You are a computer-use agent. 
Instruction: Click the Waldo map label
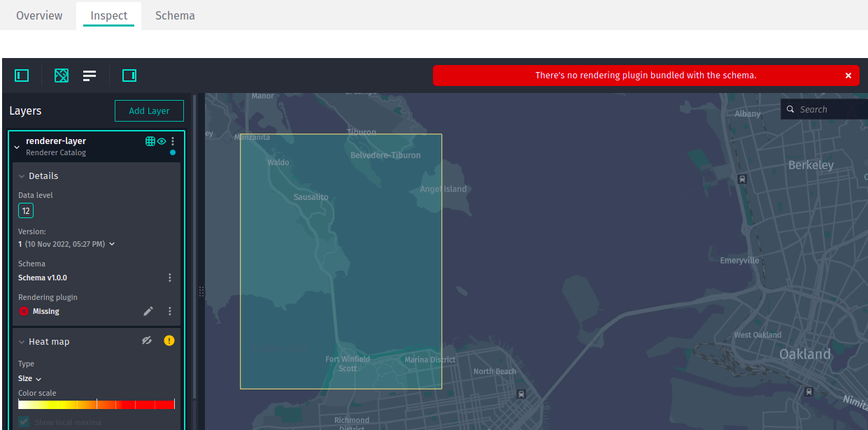[278, 162]
